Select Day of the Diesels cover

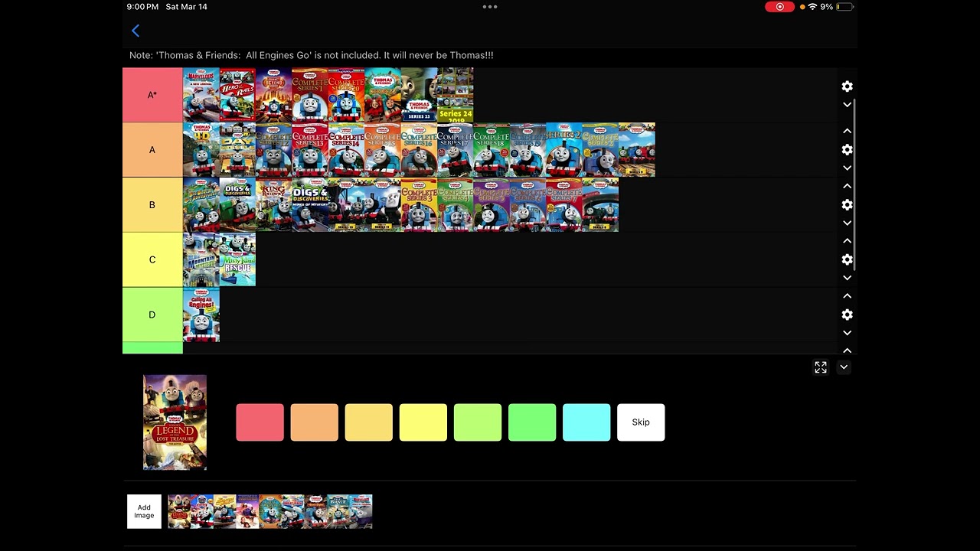237,150
